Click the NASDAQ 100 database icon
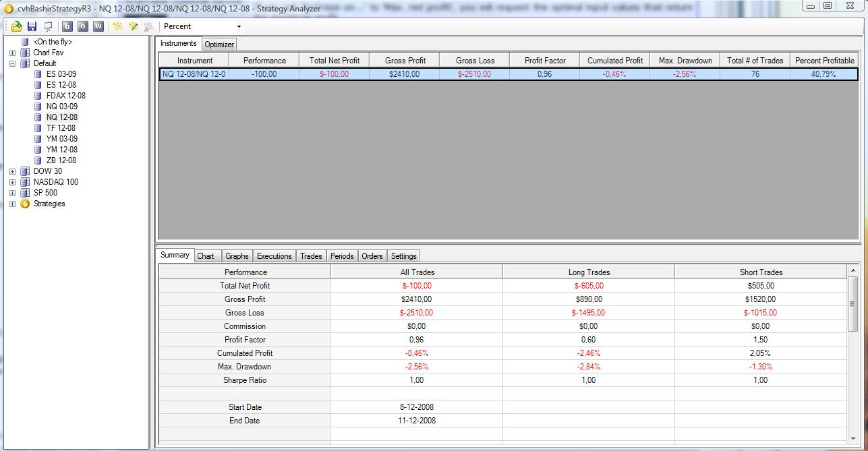Viewport: 868px width, 451px height. 25,182
